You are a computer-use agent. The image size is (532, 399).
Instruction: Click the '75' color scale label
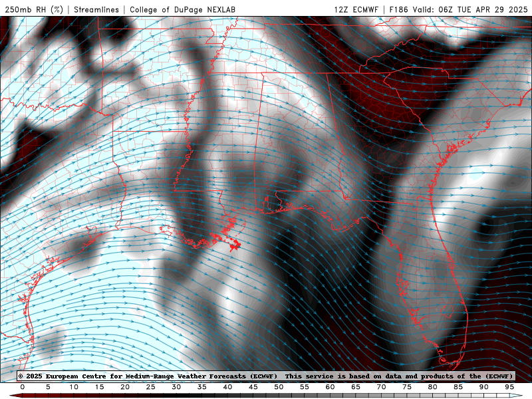tap(407, 387)
